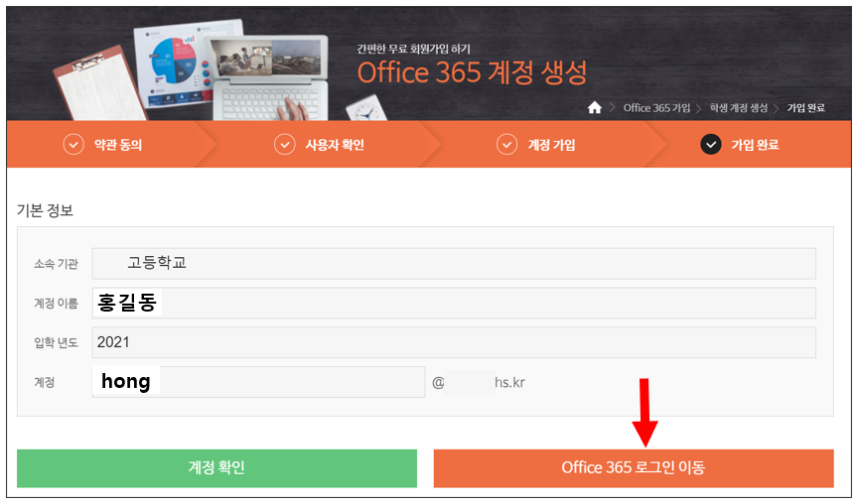Click the 계정 이름 field with 홍길동
Viewport: 857px width, 504px height.
454,303
